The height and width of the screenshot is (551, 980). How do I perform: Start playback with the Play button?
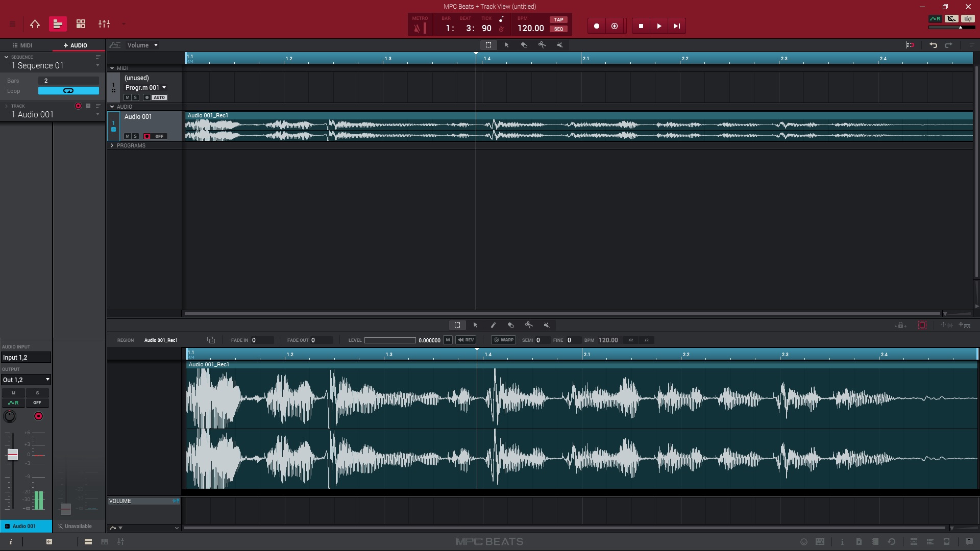[659, 26]
